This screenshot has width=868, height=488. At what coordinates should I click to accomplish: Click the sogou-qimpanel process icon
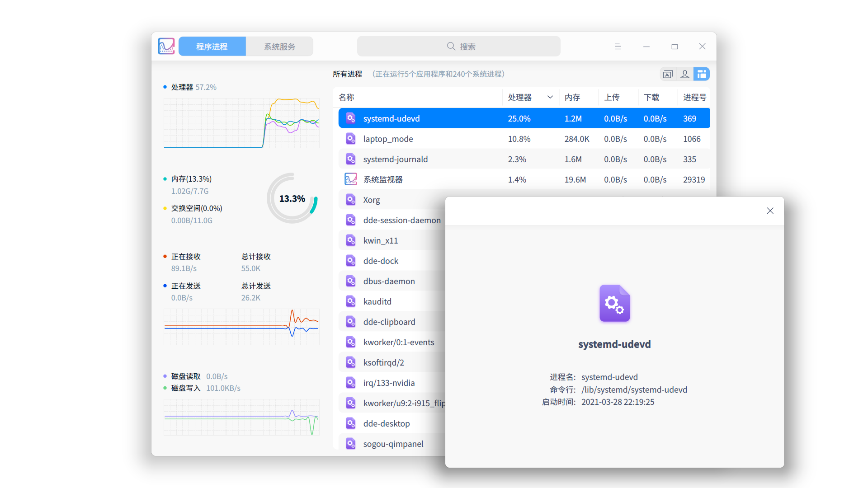coord(351,444)
